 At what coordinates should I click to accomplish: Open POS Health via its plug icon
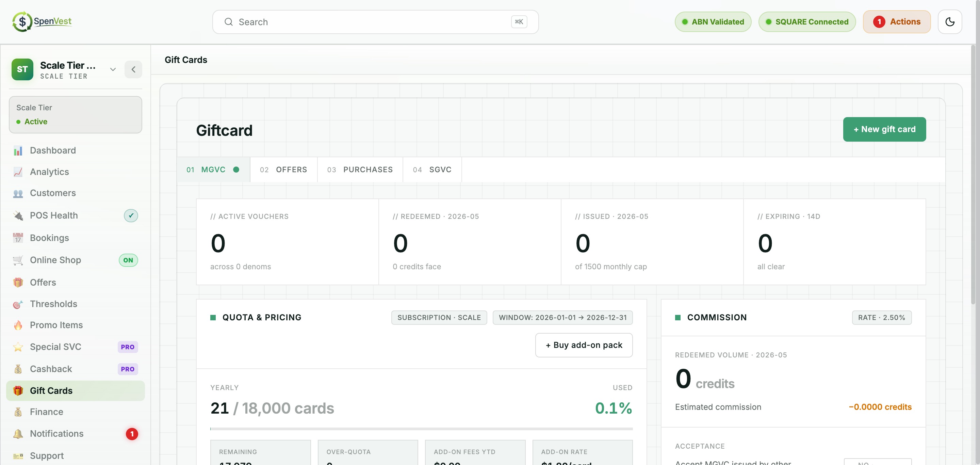[x=18, y=216]
